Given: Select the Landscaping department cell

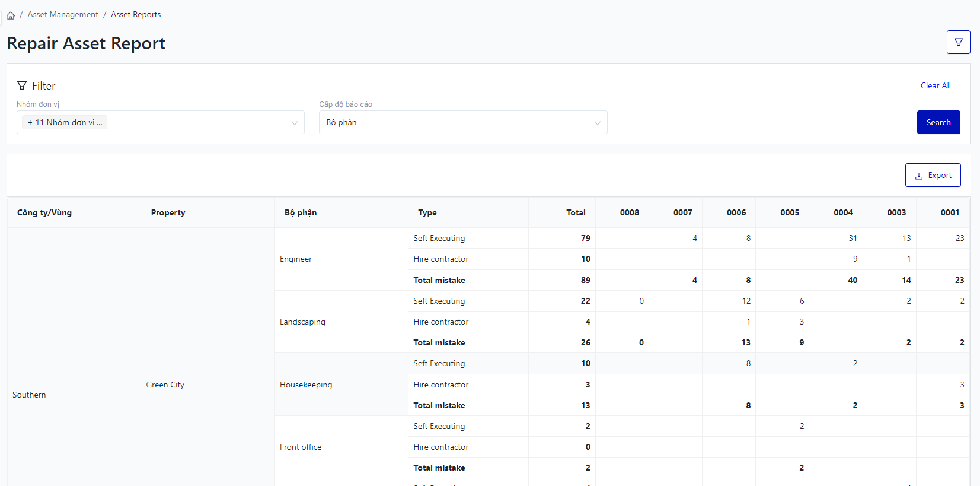Looking at the screenshot, I should coord(302,322).
